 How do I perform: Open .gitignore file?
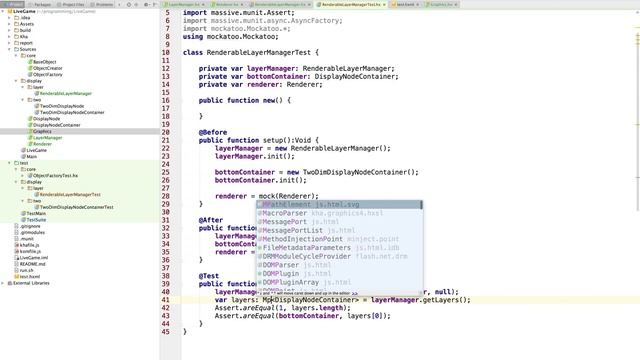pyautogui.click(x=27, y=226)
